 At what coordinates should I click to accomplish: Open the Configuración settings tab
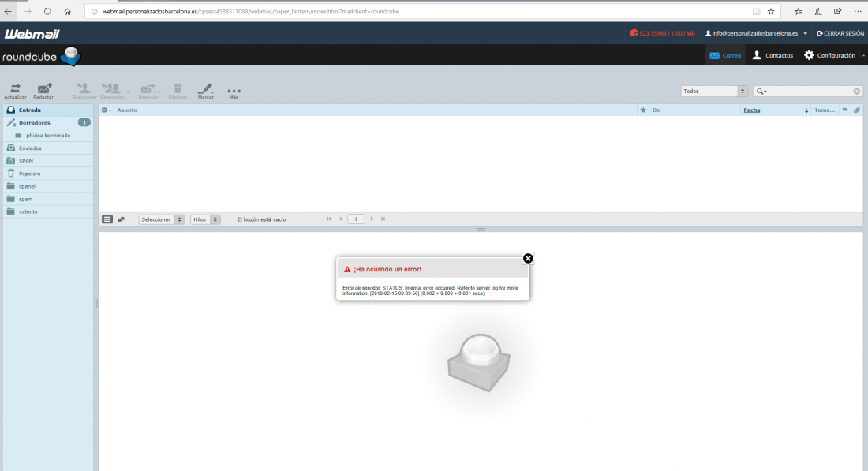830,55
